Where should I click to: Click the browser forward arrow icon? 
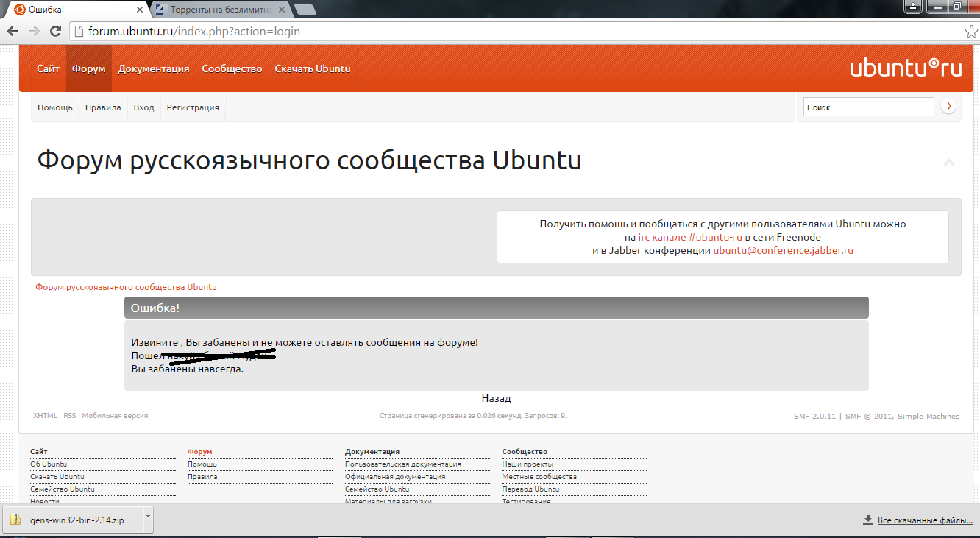34,32
